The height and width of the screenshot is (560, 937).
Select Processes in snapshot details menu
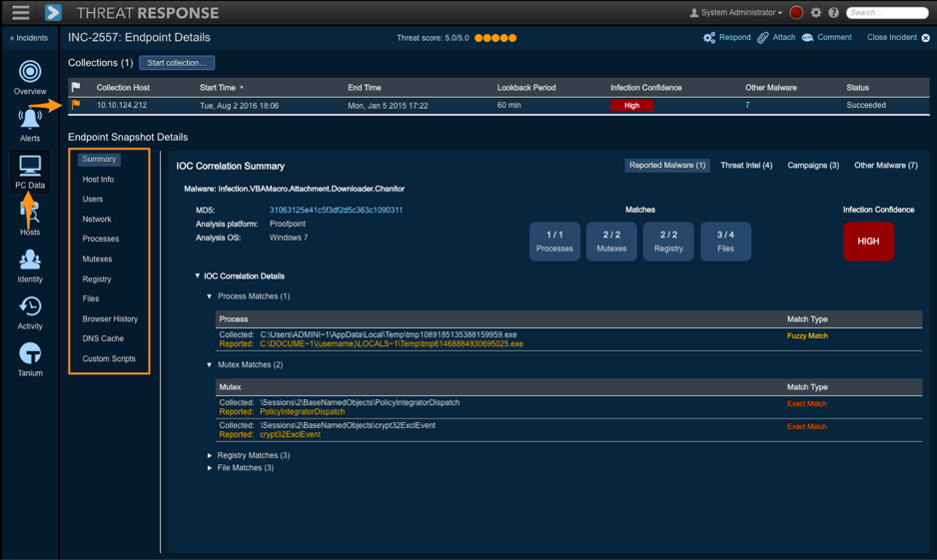(100, 240)
